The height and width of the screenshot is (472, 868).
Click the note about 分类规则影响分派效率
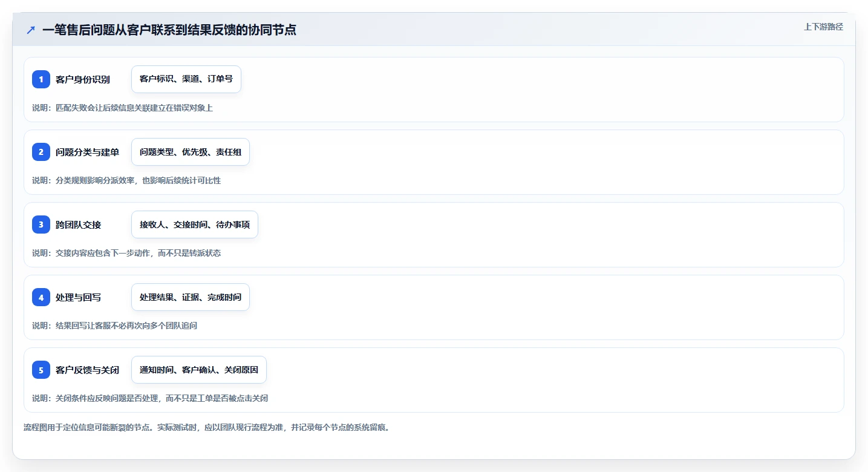126,180
